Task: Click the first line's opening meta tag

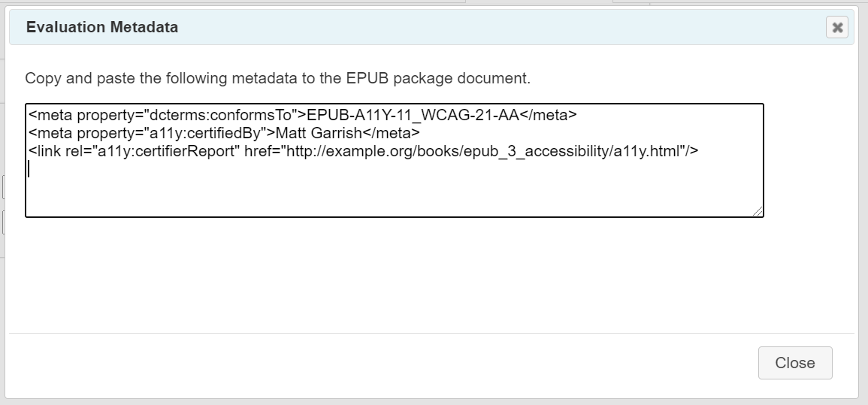Action: coord(50,115)
